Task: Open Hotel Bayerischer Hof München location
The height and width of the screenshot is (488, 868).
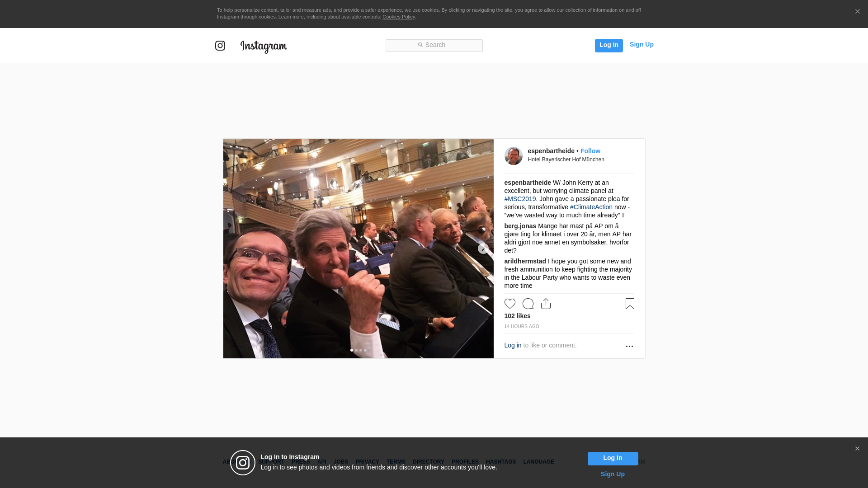Action: click(x=566, y=160)
